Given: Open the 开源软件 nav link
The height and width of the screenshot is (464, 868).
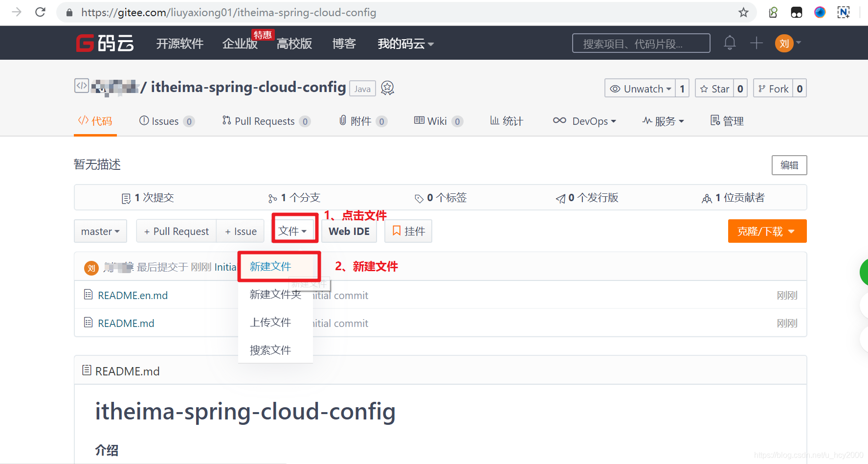Looking at the screenshot, I should coord(180,44).
